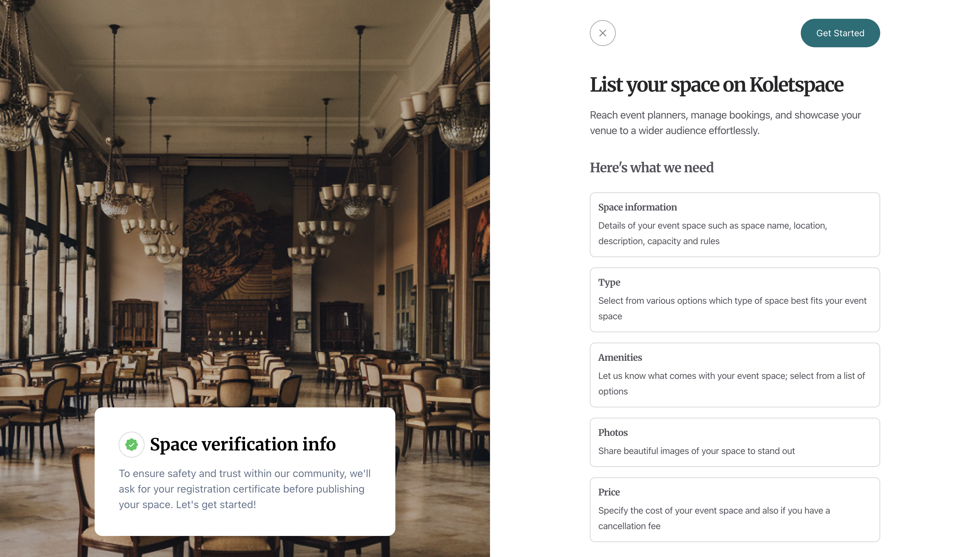Open the Price card heading
This screenshot has height=557, width=980.
click(609, 492)
